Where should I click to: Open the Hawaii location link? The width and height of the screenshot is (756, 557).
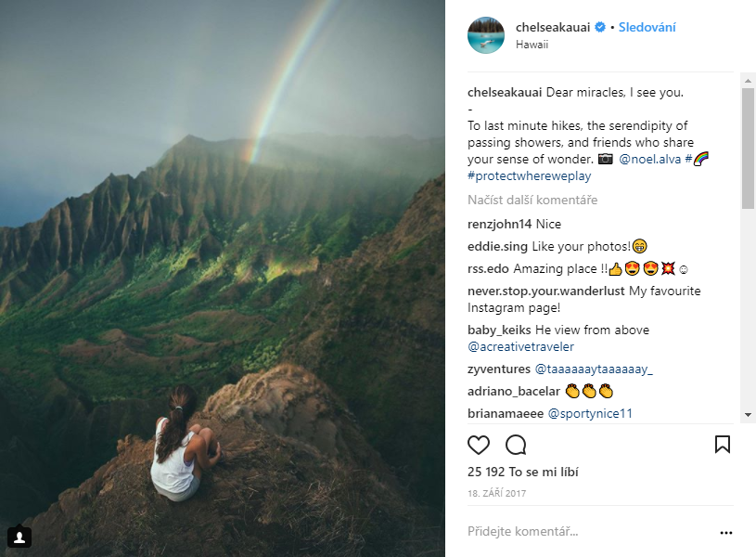(x=532, y=44)
